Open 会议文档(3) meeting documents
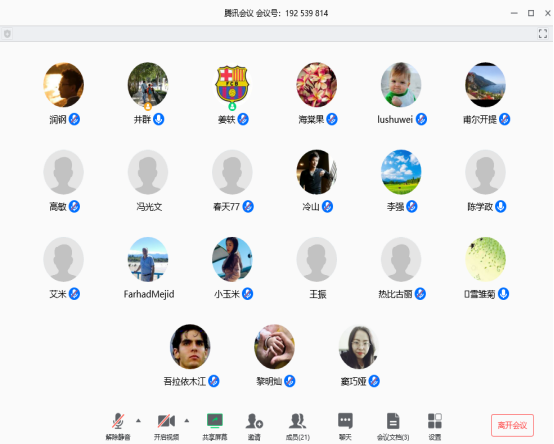The width and height of the screenshot is (554, 444). pyautogui.click(x=393, y=427)
